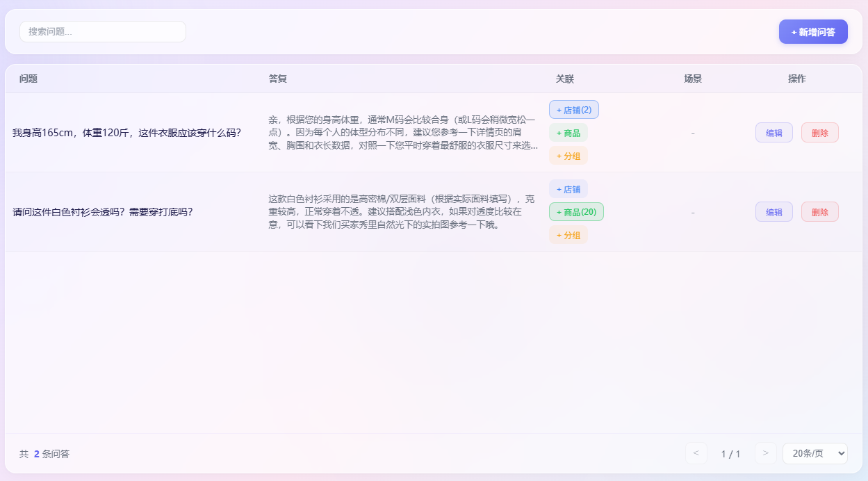This screenshot has width=868, height=481.
Task: Click 店铺 tag on the white shirt question
Action: click(568, 188)
